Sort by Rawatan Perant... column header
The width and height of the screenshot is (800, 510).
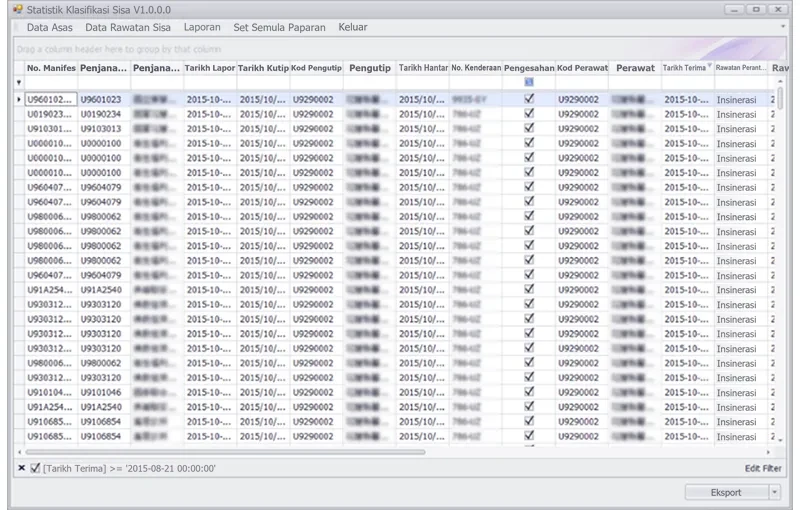(741, 68)
